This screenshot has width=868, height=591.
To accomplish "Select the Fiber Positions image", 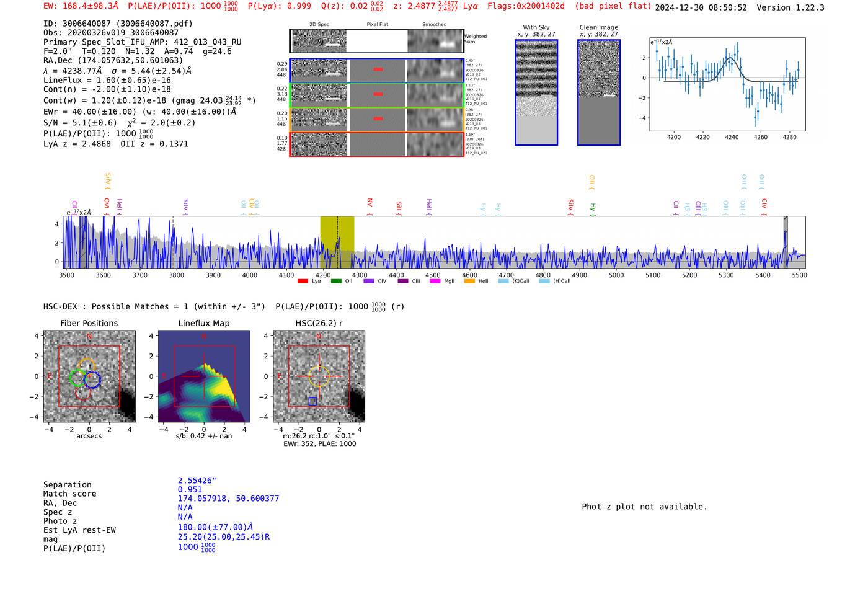I will point(89,376).
